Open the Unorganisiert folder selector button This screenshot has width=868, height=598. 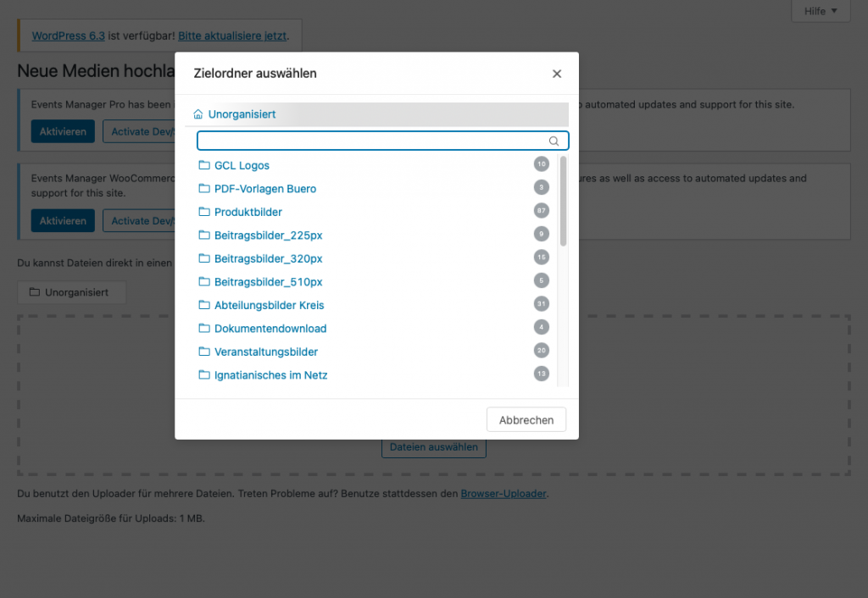(x=71, y=292)
